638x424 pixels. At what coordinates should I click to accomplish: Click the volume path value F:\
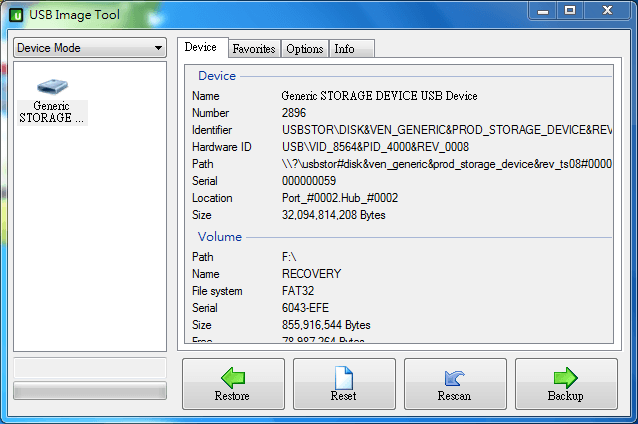(289, 257)
